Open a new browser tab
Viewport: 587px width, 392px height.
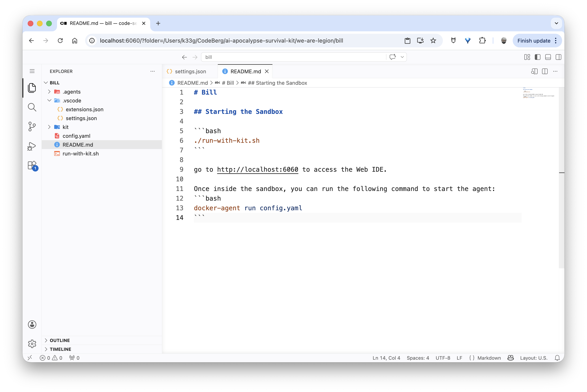158,23
